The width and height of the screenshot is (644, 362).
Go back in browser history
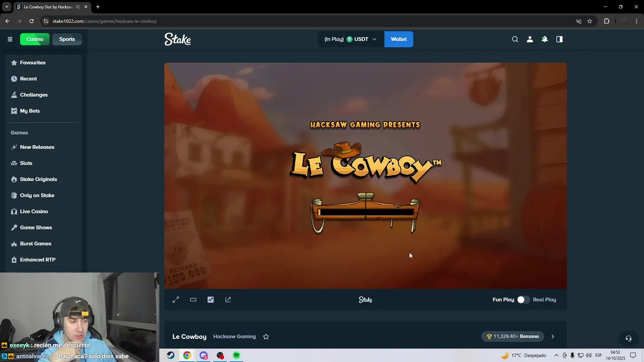tap(7, 21)
